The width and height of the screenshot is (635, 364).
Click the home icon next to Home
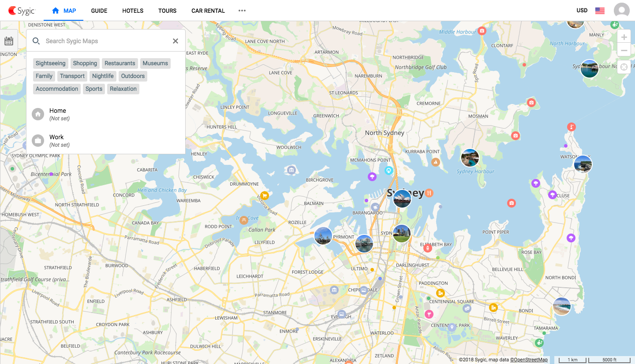click(x=38, y=115)
